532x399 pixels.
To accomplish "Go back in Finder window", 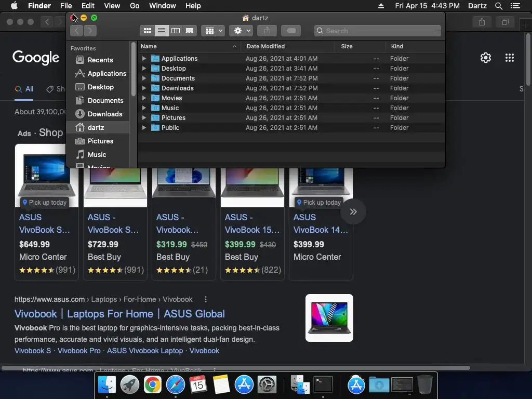I will point(77,31).
